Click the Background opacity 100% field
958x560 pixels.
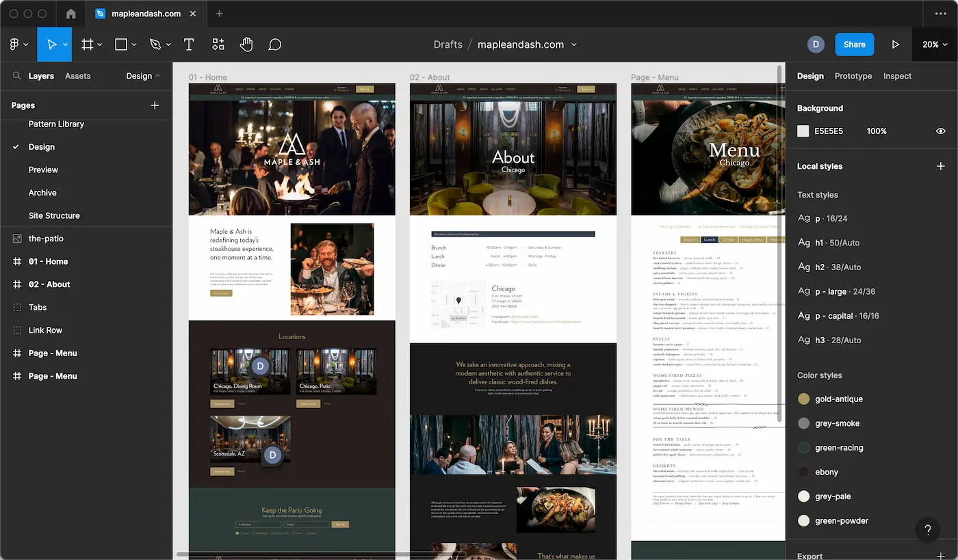click(877, 131)
